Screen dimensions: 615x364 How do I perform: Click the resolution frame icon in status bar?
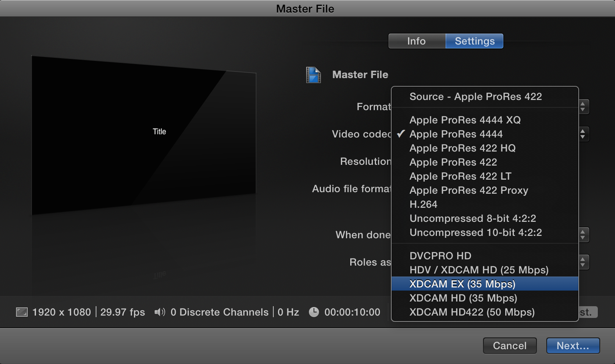pyautogui.click(x=22, y=312)
